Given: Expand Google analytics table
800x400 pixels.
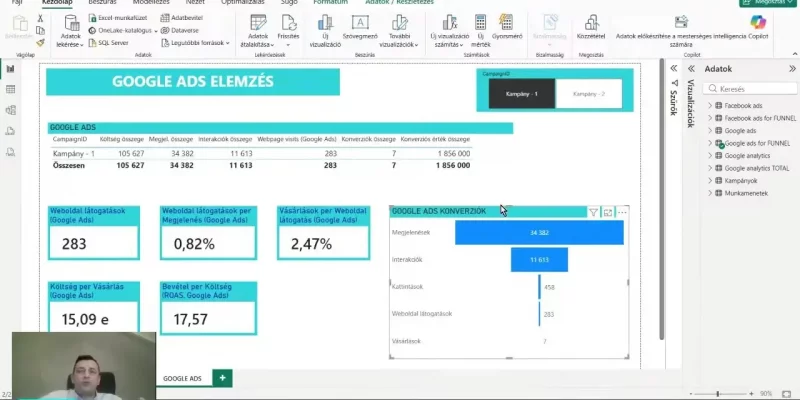Looking at the screenshot, I should pyautogui.click(x=710, y=156).
